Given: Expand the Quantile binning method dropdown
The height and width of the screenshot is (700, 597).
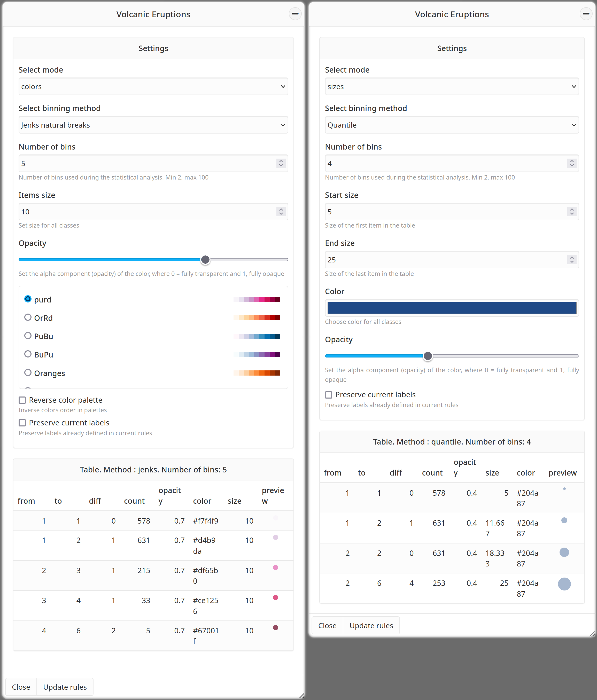Looking at the screenshot, I should [451, 125].
